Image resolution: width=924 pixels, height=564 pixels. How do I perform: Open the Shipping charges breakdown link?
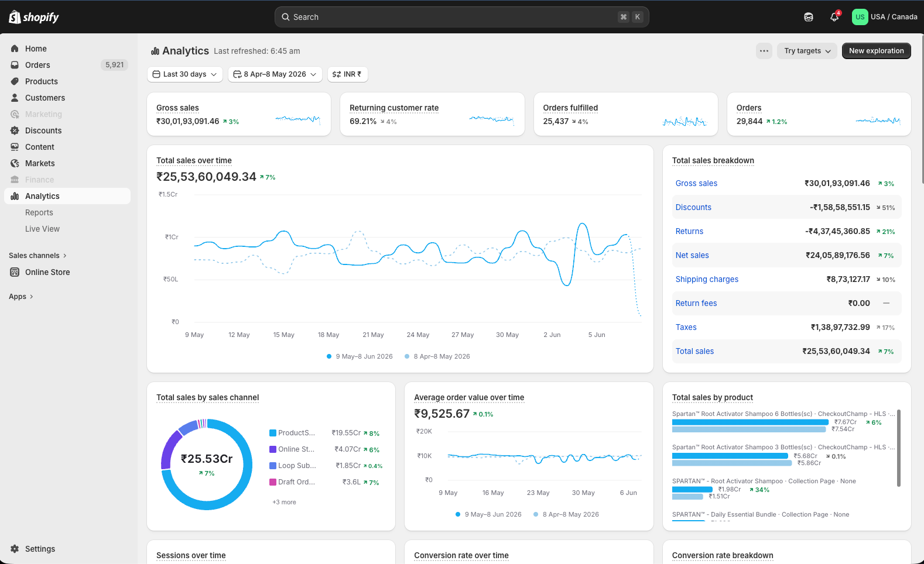[707, 279]
